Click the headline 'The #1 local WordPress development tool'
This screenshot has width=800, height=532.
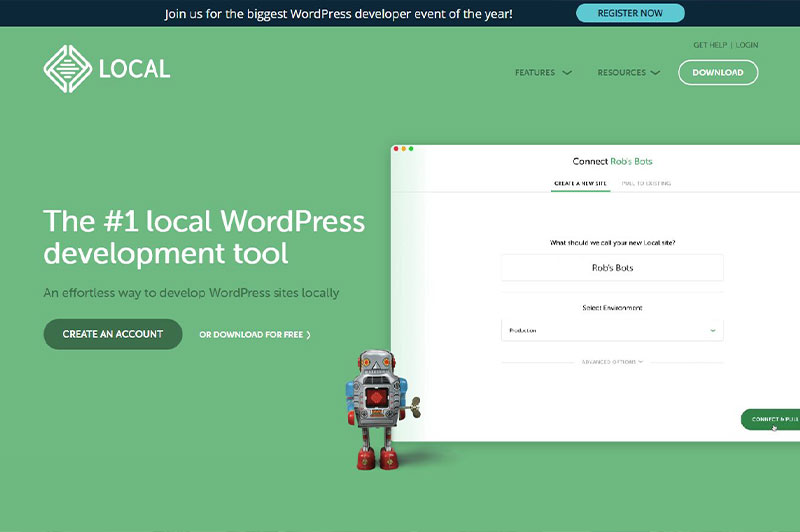pos(204,237)
